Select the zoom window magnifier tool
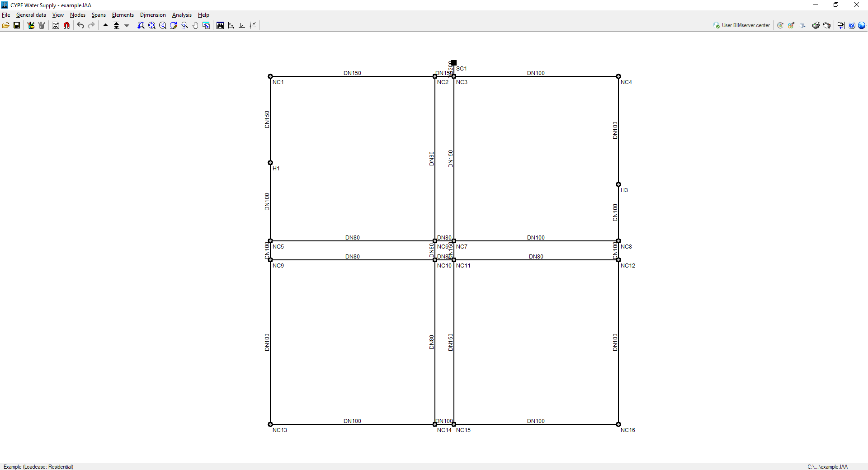This screenshot has width=868, height=470. pos(184,25)
